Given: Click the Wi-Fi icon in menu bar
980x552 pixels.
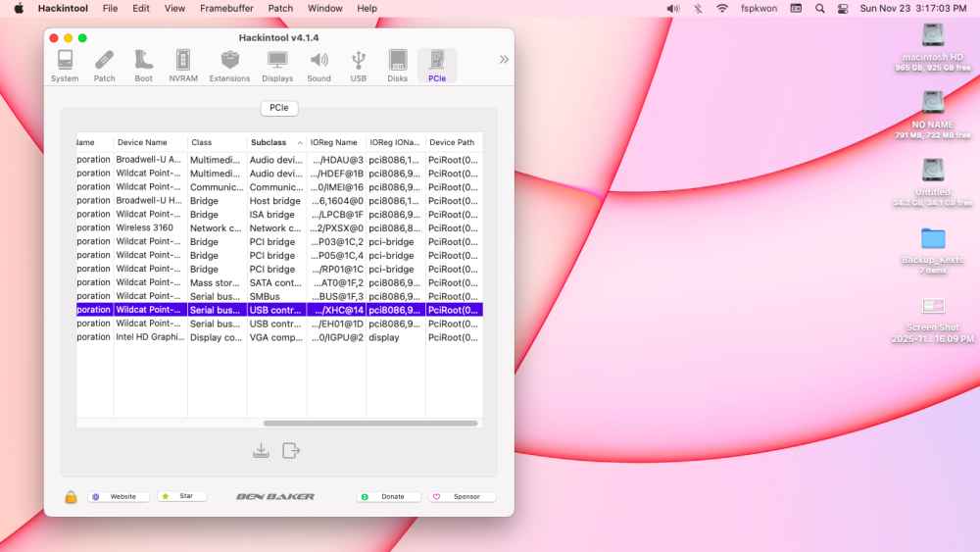Looking at the screenshot, I should pos(722,8).
